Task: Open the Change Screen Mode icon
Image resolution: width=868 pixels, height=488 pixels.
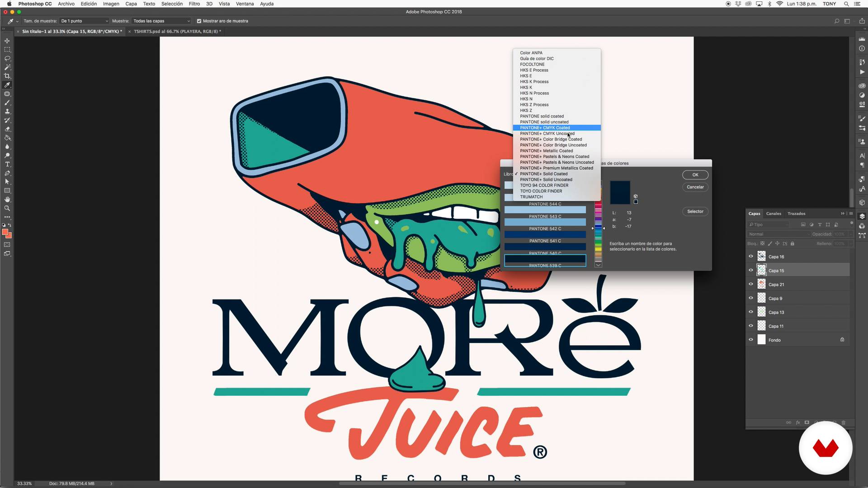Action: tap(7, 253)
